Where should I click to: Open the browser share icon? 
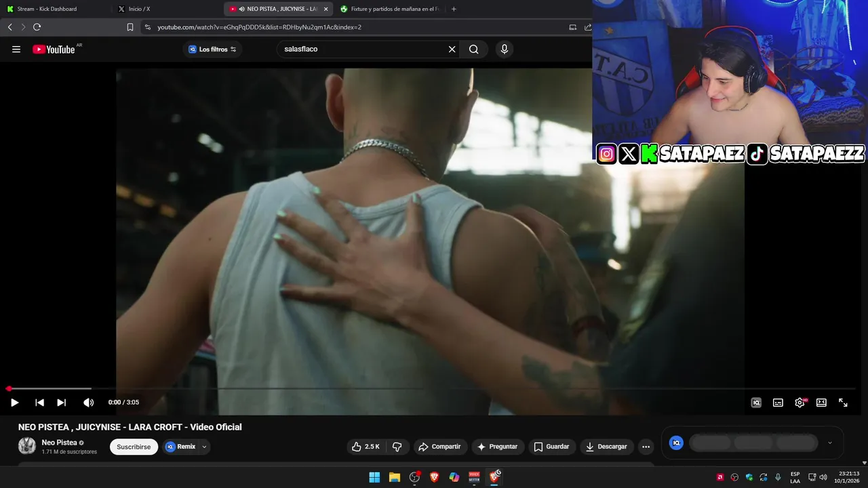[x=587, y=27]
